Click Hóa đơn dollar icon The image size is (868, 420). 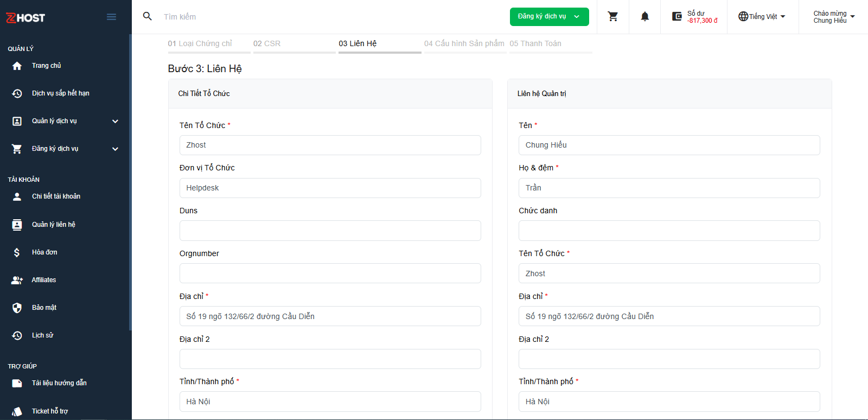[17, 252]
